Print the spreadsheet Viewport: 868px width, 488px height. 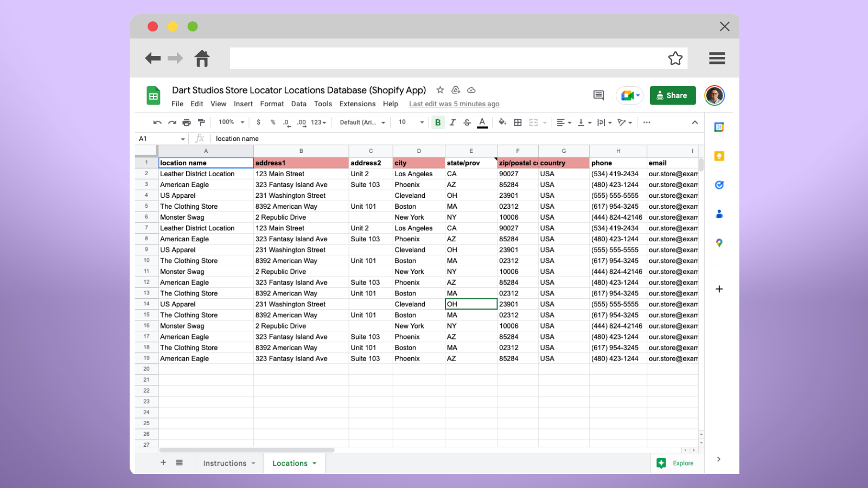point(187,122)
